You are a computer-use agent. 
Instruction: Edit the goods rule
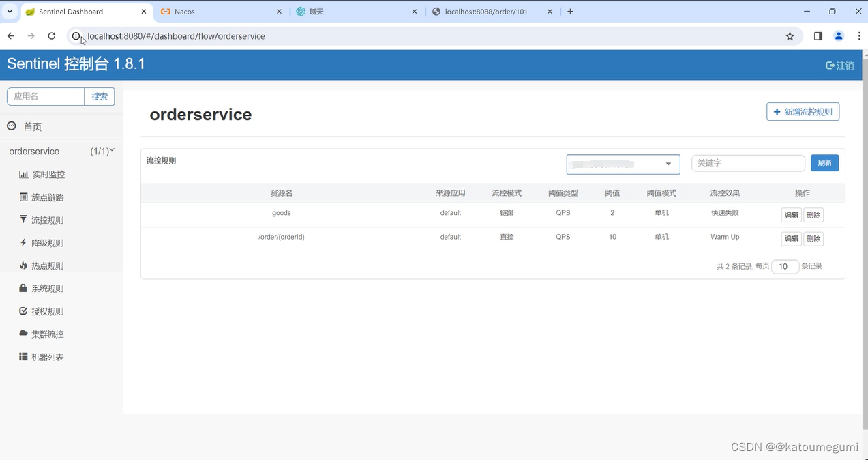tap(791, 214)
